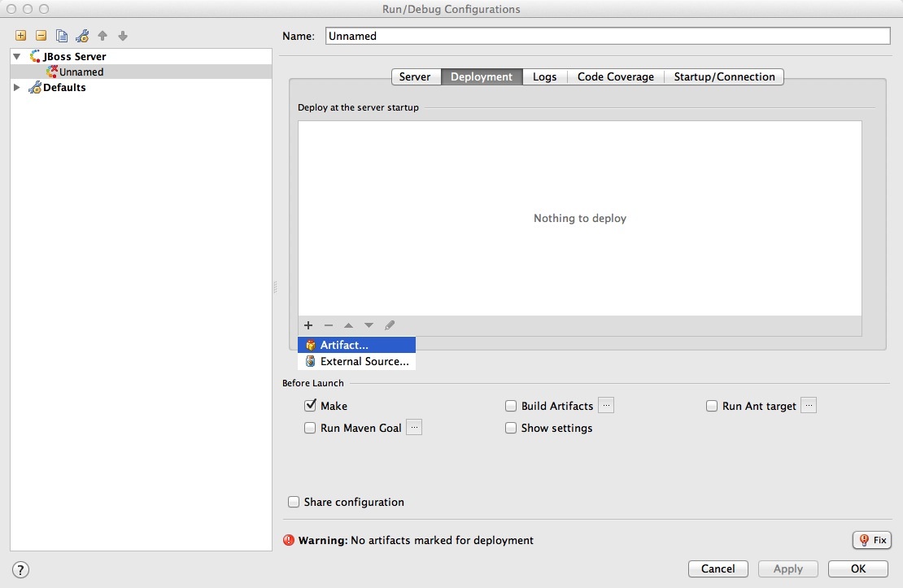Select the Unnamed configuration tree item

(81, 72)
